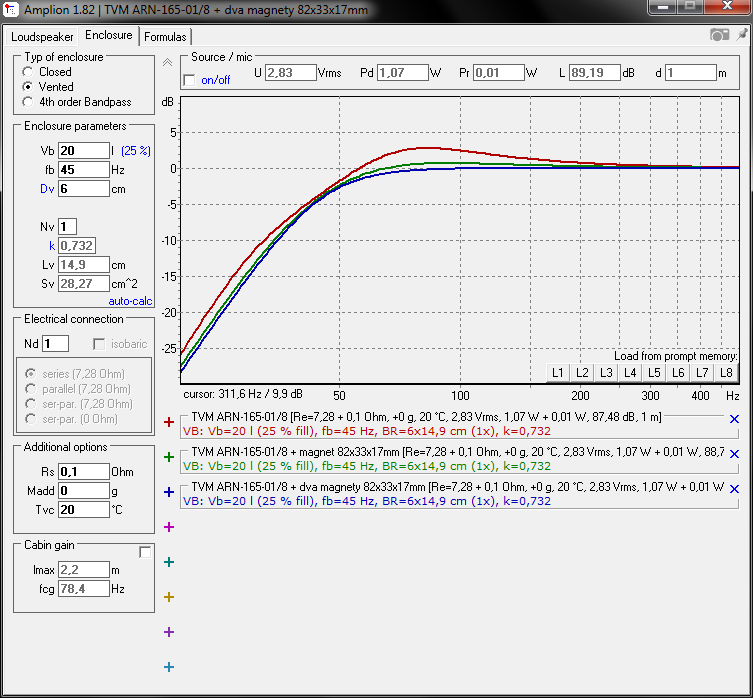The image size is (753, 698).
Task: Load prompt memory L1
Action: [558, 373]
